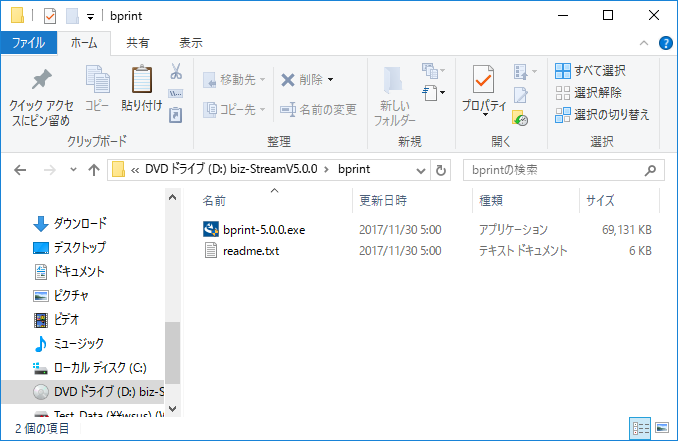
Task: Navigate up one folder level
Action: click(93, 169)
